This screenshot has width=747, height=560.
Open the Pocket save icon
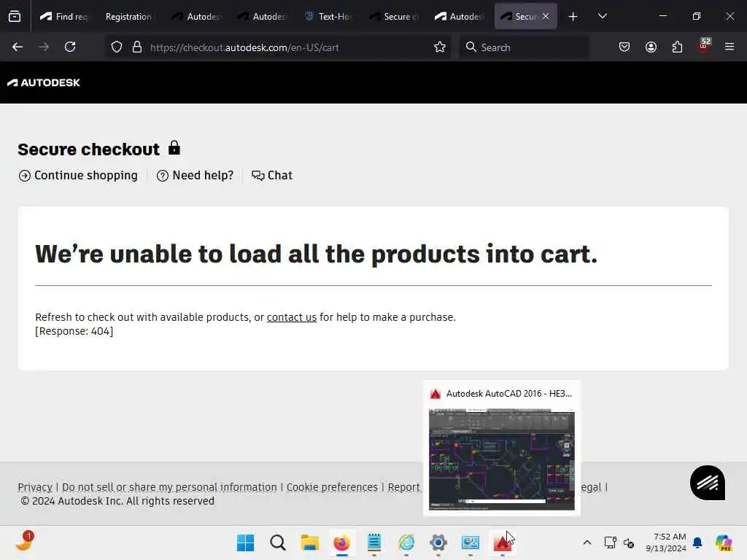(624, 47)
